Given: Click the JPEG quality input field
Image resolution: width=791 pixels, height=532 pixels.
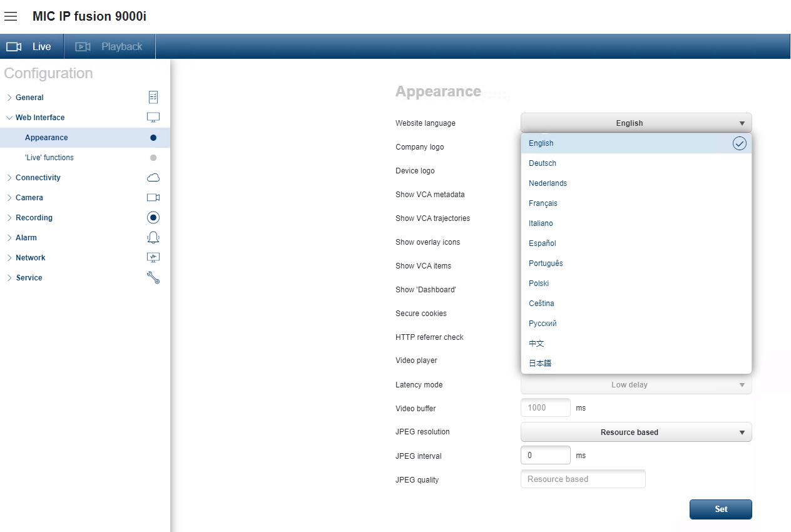Looking at the screenshot, I should (x=583, y=479).
